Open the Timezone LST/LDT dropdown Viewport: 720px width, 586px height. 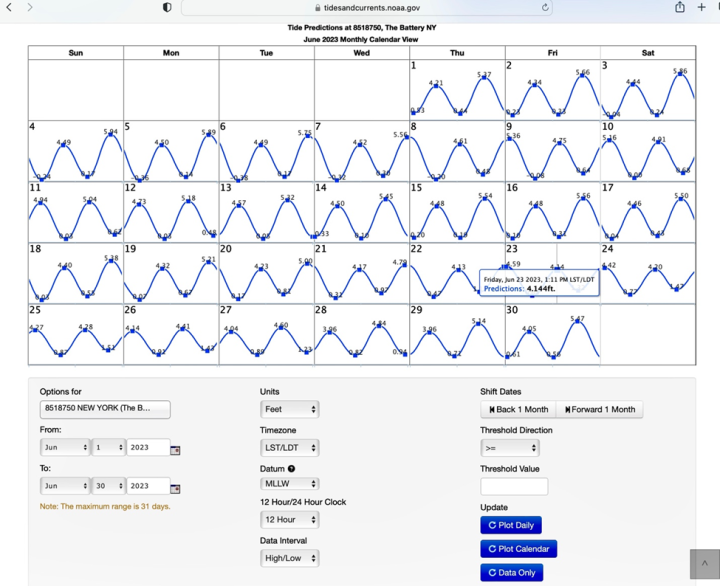[289, 448]
